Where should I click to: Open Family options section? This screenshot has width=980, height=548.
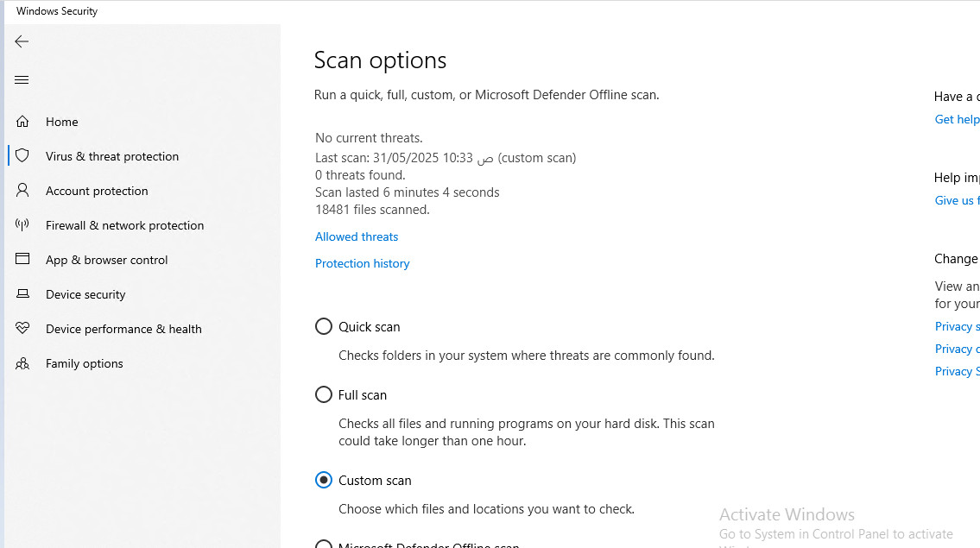pyautogui.click(x=85, y=363)
